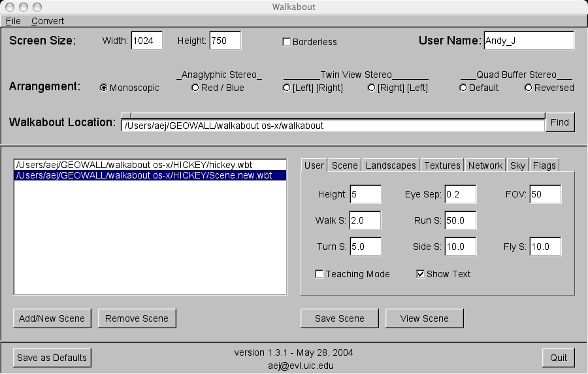Image resolution: width=588 pixels, height=374 pixels.
Task: Click the Turn S field
Action: click(366, 246)
